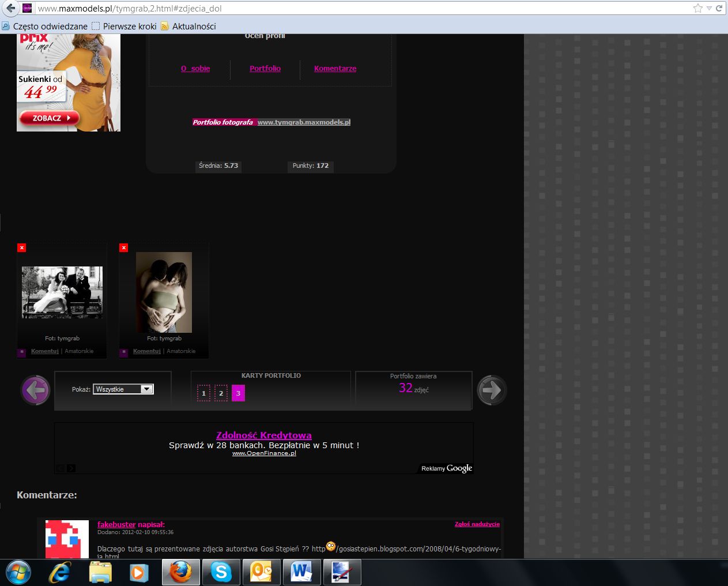Follow www.tymgrab.maxmodels.pl link
Viewport: 728px width, 586px height.
[304, 122]
